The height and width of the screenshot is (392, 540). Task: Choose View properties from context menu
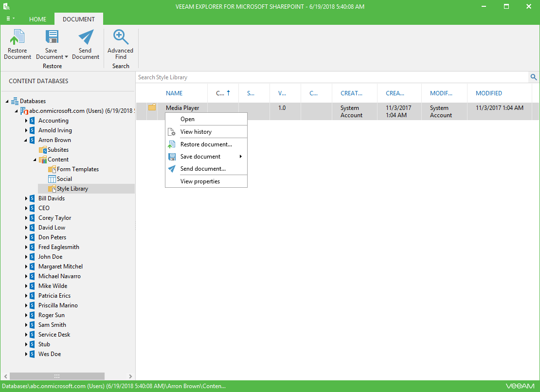point(206,181)
